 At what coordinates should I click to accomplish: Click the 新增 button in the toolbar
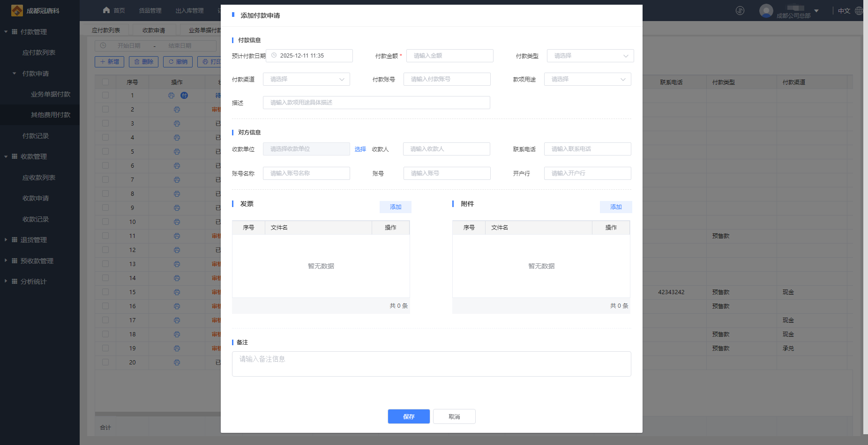[110, 62]
